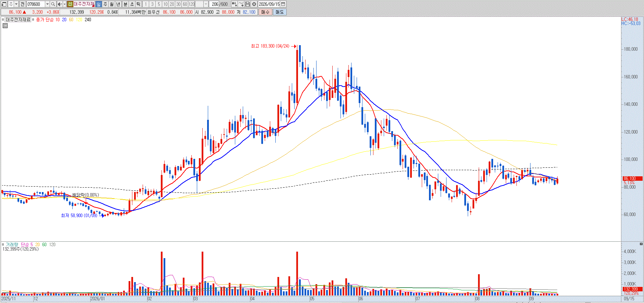Click the add line indicator icon
Viewport: 644px width, 303px height.
pyautogui.click(x=241, y=4)
